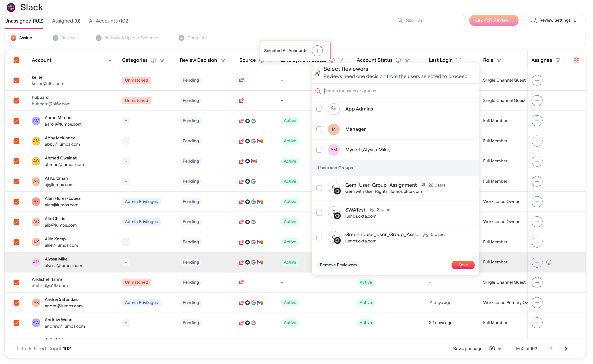Go to next page of accounts

point(566,349)
